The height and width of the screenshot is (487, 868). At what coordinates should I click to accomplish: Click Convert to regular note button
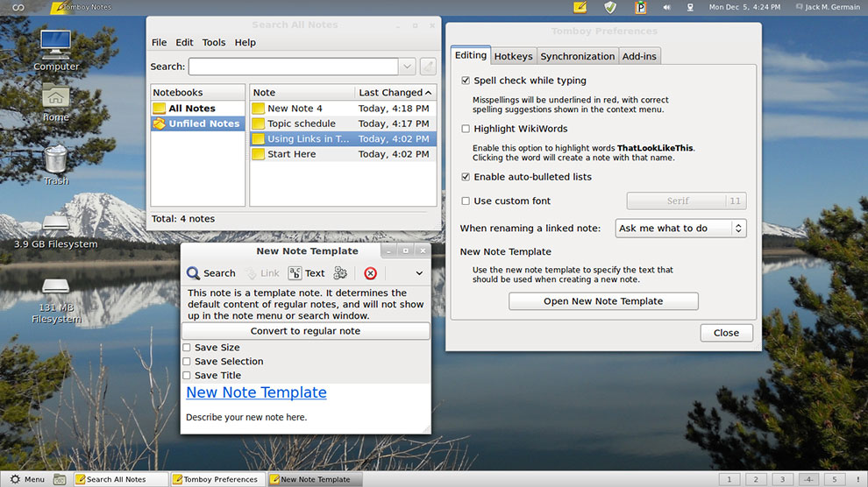click(306, 331)
